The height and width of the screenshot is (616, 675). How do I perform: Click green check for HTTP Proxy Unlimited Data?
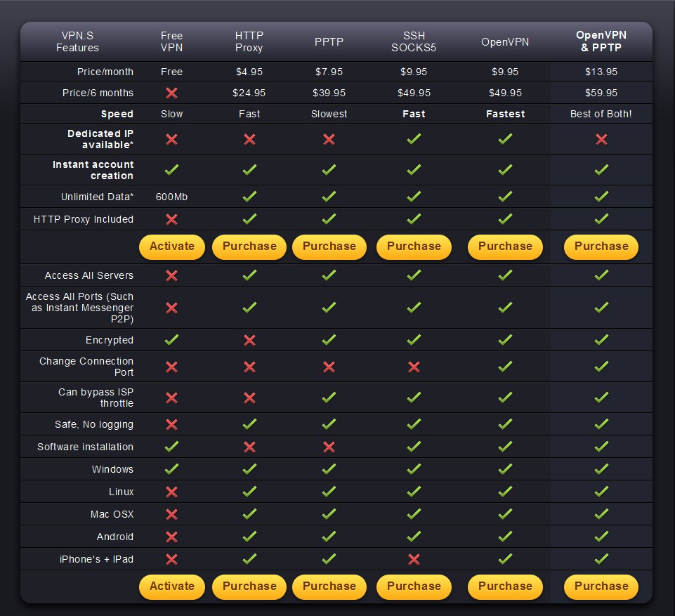(249, 196)
